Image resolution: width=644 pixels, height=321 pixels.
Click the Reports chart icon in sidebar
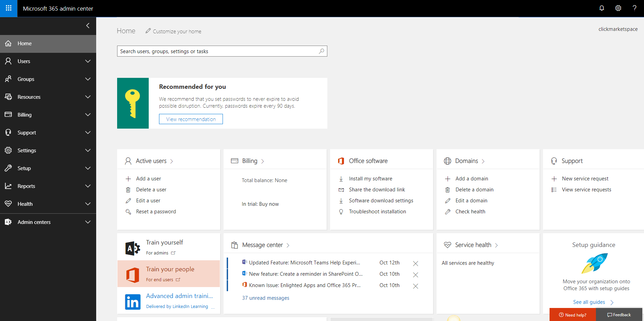(x=8, y=186)
